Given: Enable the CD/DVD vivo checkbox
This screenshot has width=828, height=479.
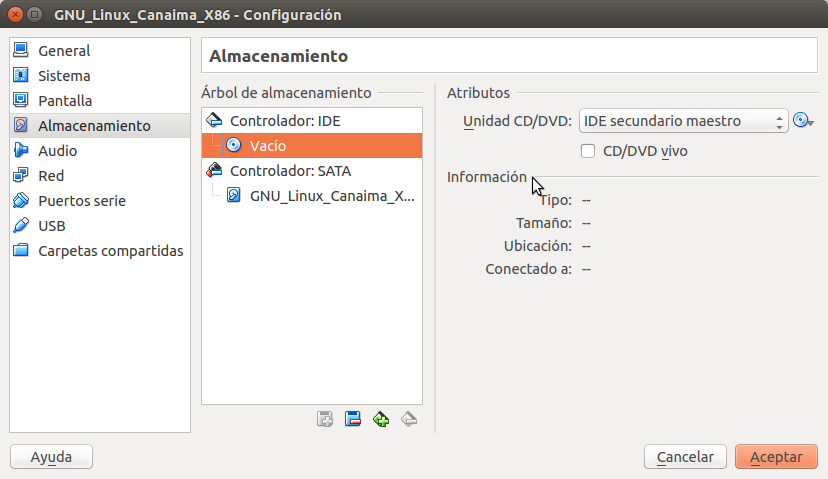Looking at the screenshot, I should (589, 151).
